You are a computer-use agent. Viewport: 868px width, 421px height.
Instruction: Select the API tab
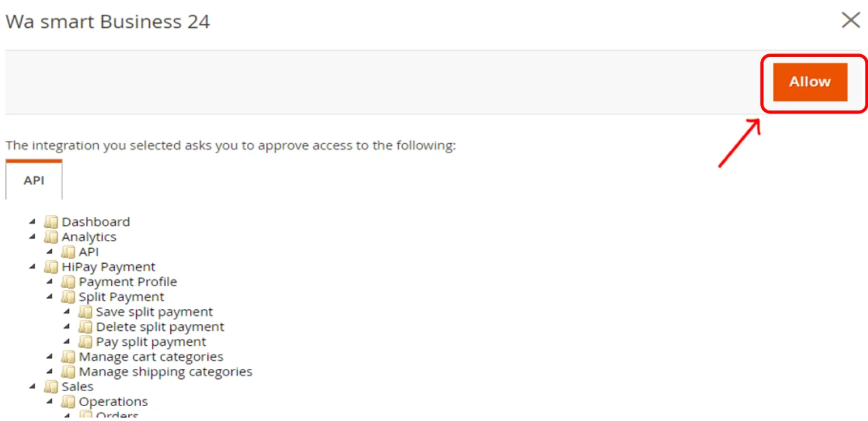(x=34, y=181)
